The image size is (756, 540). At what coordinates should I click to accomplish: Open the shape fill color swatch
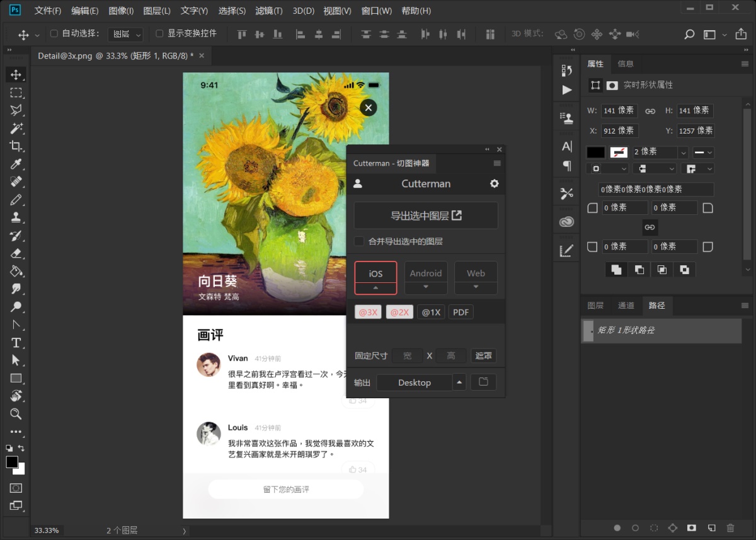pyautogui.click(x=596, y=152)
